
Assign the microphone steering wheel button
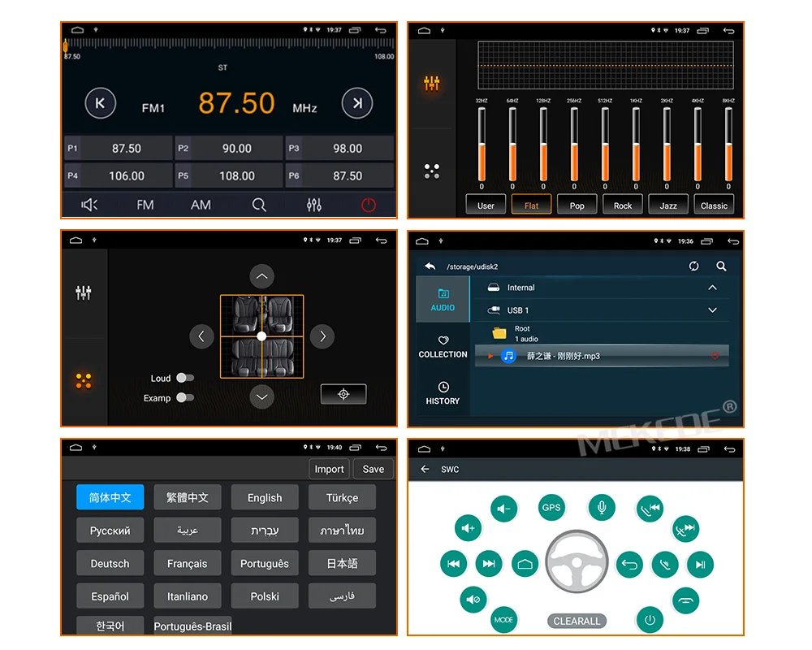(x=602, y=508)
